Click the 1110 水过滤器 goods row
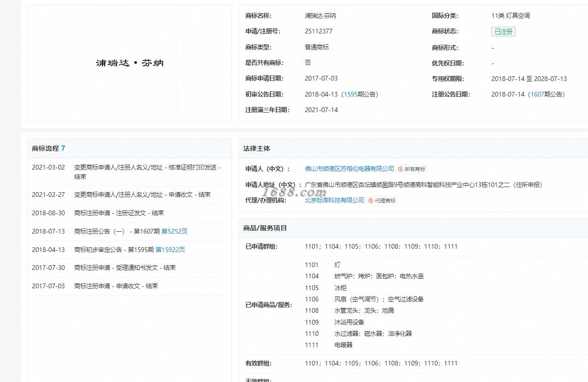 (358, 333)
